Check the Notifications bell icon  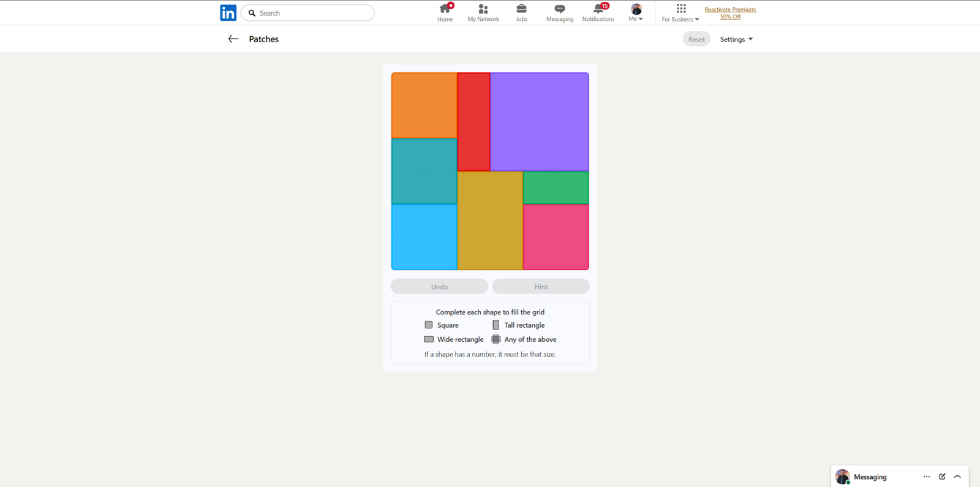pyautogui.click(x=598, y=12)
